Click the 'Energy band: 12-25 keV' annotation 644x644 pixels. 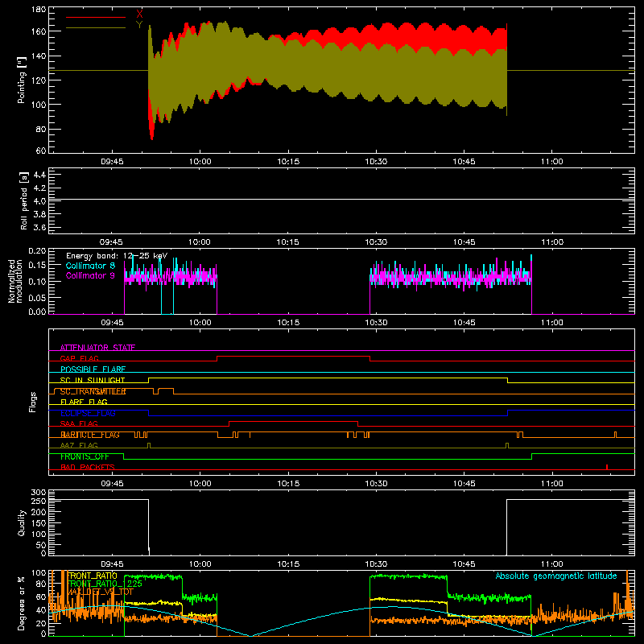tap(117, 256)
